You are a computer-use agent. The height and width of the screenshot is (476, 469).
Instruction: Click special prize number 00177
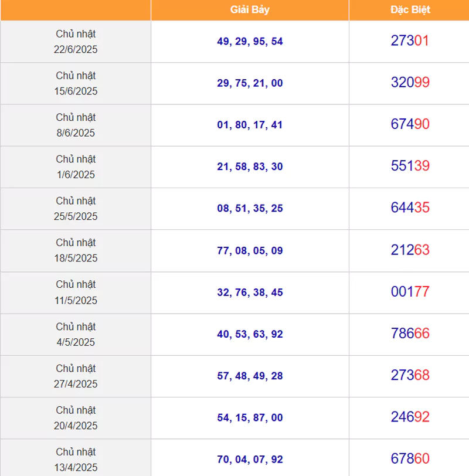tap(410, 292)
